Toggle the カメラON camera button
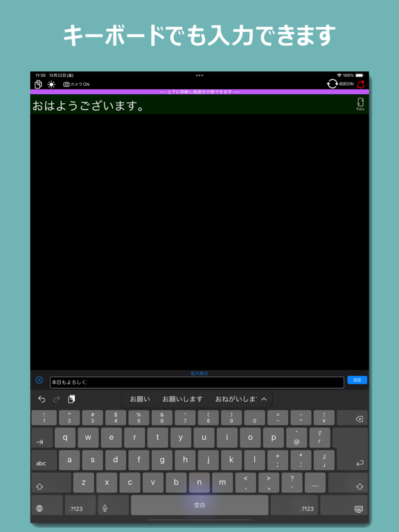 coord(76,85)
